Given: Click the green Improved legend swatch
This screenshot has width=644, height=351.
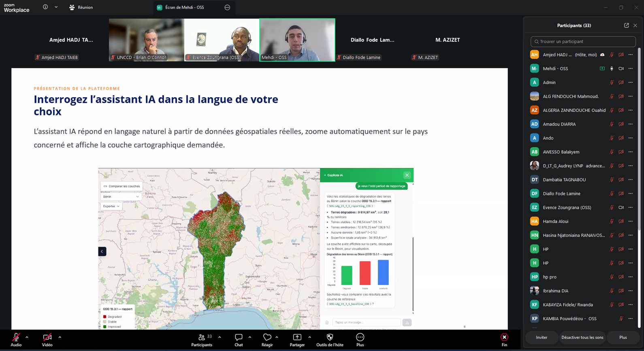Looking at the screenshot, I should pyautogui.click(x=104, y=327).
